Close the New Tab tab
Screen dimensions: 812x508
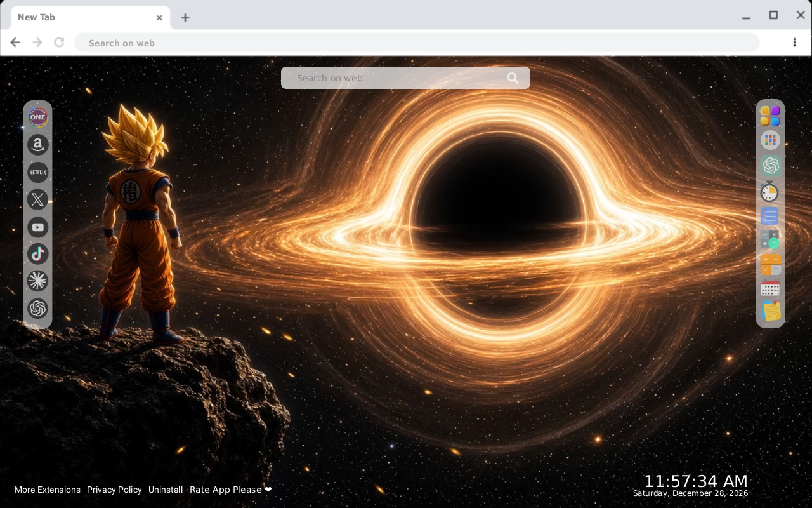pos(159,18)
